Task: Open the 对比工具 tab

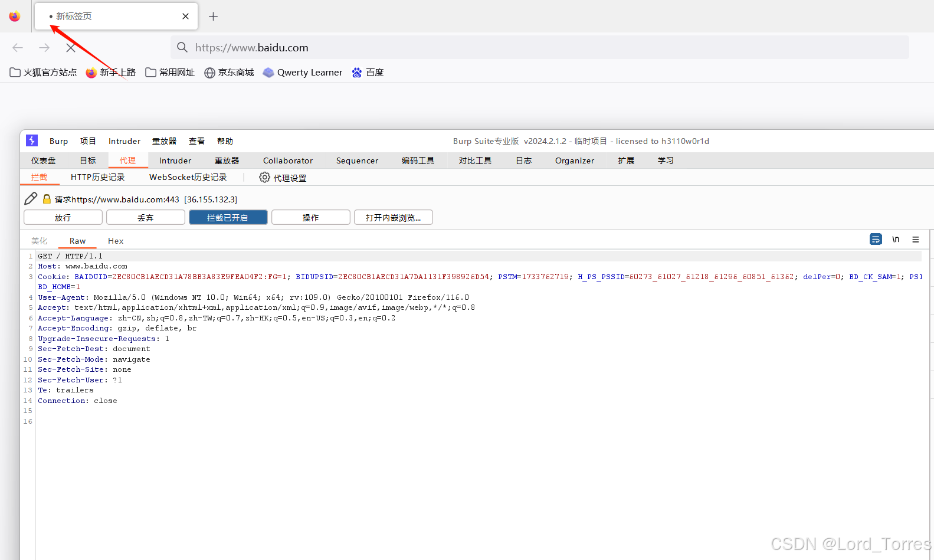Action: (476, 161)
